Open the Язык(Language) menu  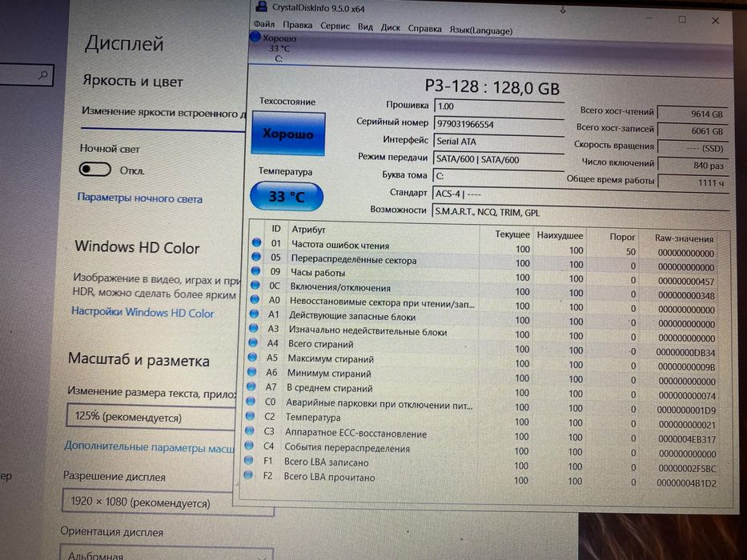[x=481, y=31]
